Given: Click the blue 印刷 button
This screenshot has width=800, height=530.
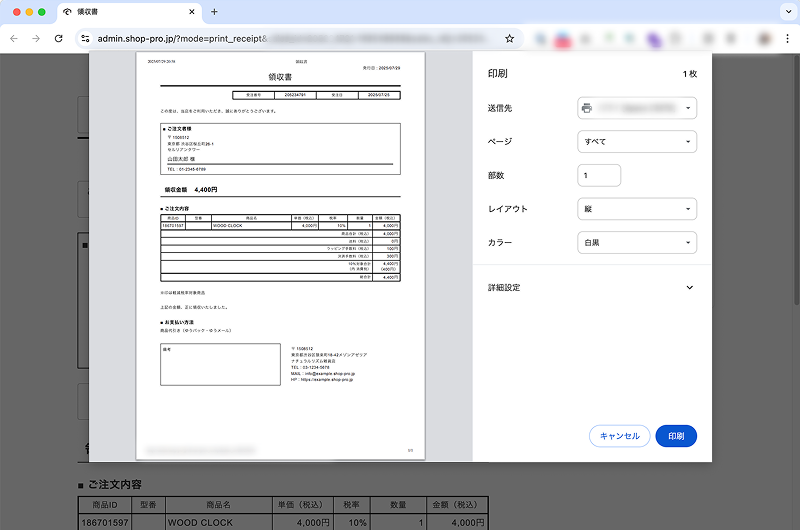Looking at the screenshot, I should pyautogui.click(x=676, y=436).
